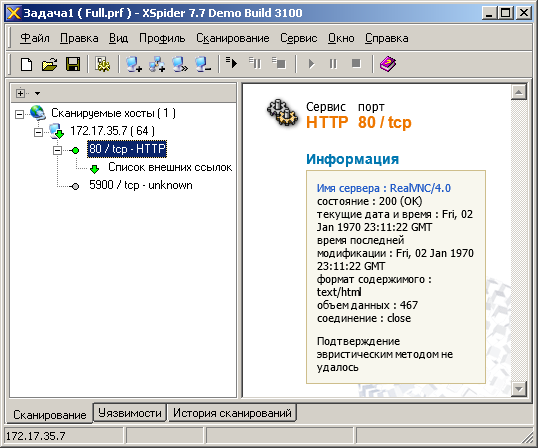Remove host using computer-minus icon
The image size is (538, 448).
click(x=203, y=64)
